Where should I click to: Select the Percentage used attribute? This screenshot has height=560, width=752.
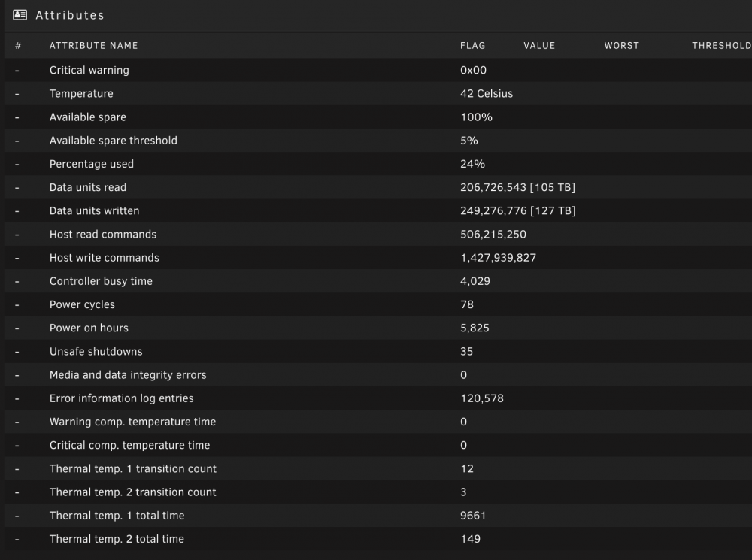click(x=92, y=164)
